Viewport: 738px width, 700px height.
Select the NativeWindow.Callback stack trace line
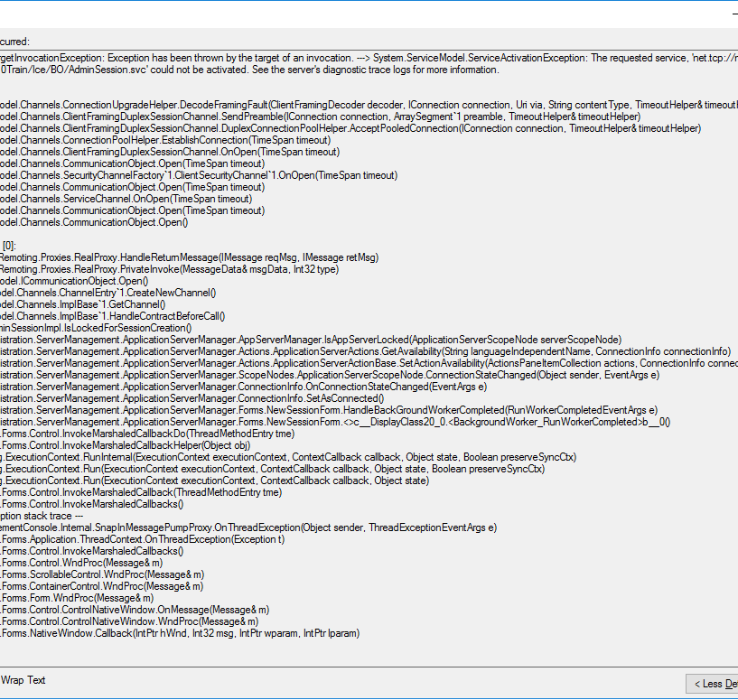click(x=181, y=632)
